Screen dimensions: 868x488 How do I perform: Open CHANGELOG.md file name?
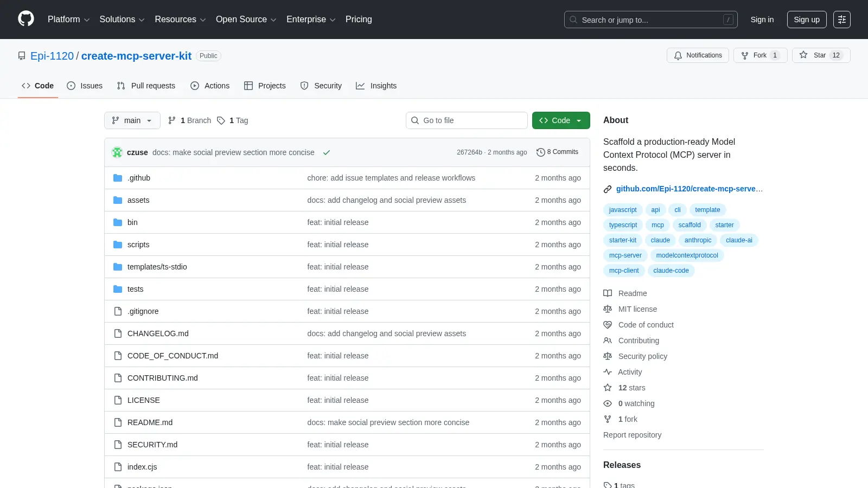tap(158, 333)
